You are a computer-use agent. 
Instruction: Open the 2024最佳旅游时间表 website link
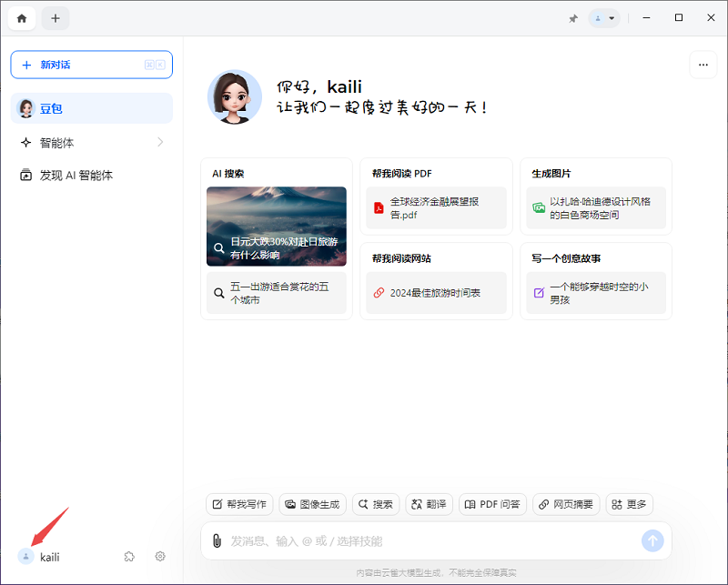[x=436, y=293]
